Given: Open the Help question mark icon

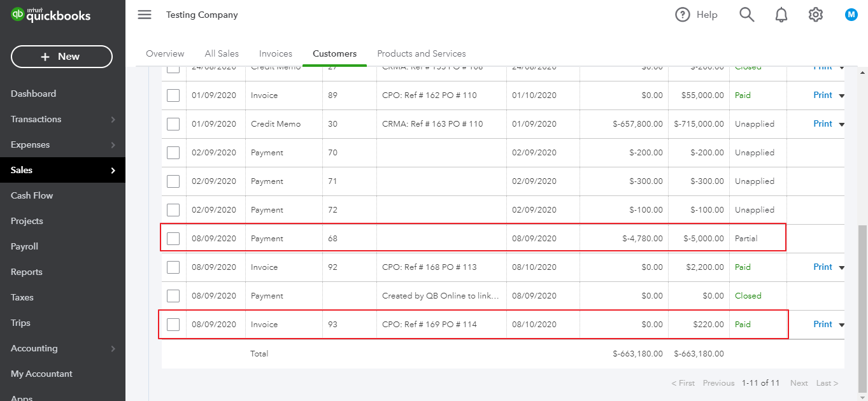Looking at the screenshot, I should (683, 15).
